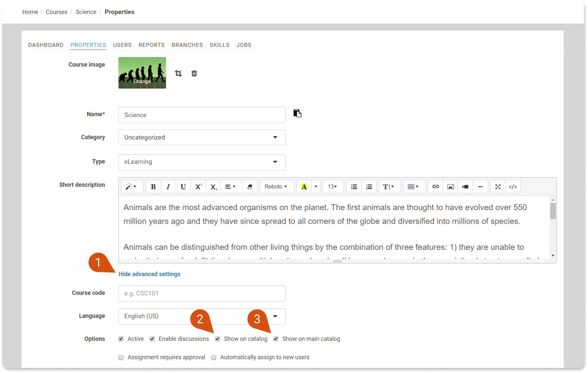This screenshot has height=373, width=588.
Task: Go to Courses breadcrumb link
Action: point(56,12)
